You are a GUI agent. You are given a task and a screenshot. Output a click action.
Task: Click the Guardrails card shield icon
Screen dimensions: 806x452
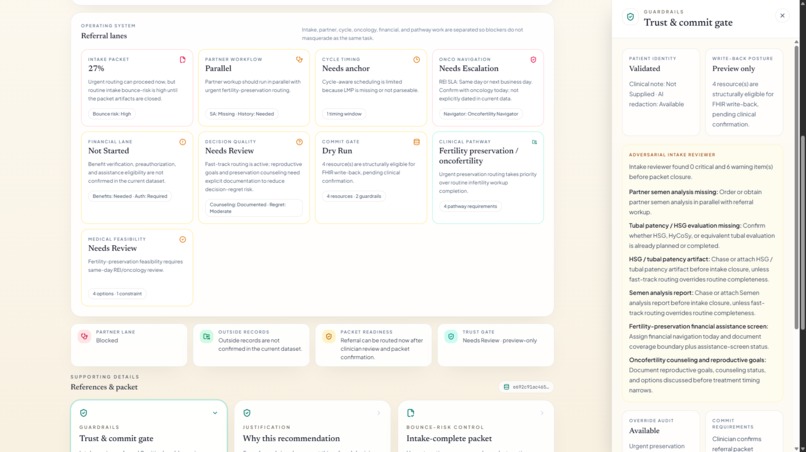[x=84, y=413]
